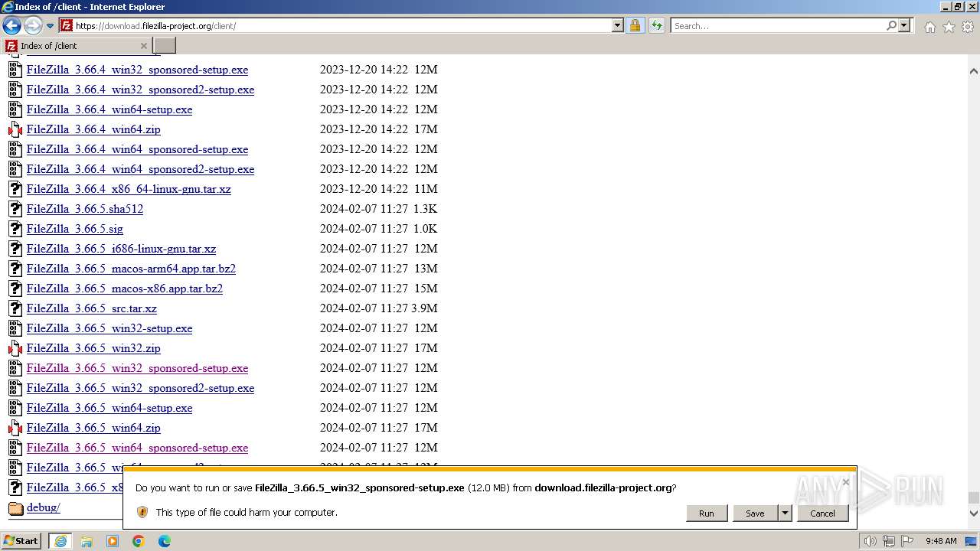
Task: Click zip archive icon for FileZilla_3.66.5_win32.zip
Action: click(15, 348)
